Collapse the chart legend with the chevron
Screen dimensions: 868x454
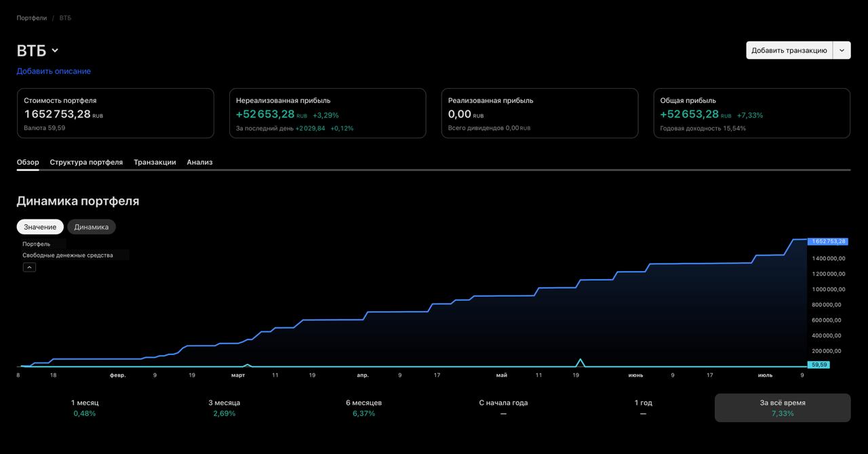(x=29, y=267)
